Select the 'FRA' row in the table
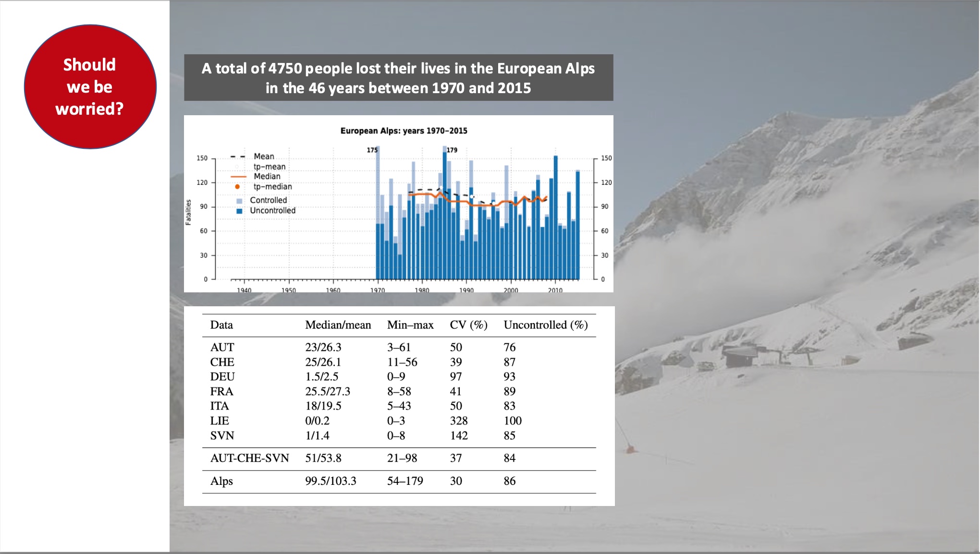Screen dimensions: 980x554 [x=221, y=391]
